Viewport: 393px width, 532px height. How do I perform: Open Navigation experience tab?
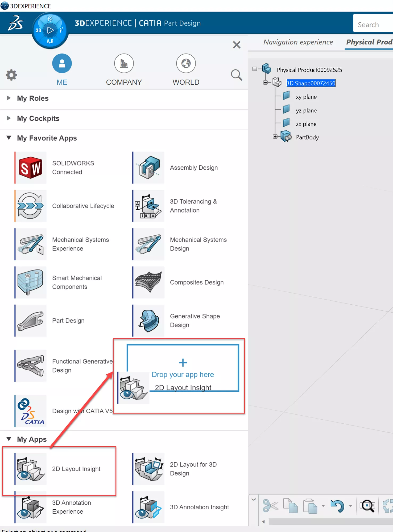298,42
